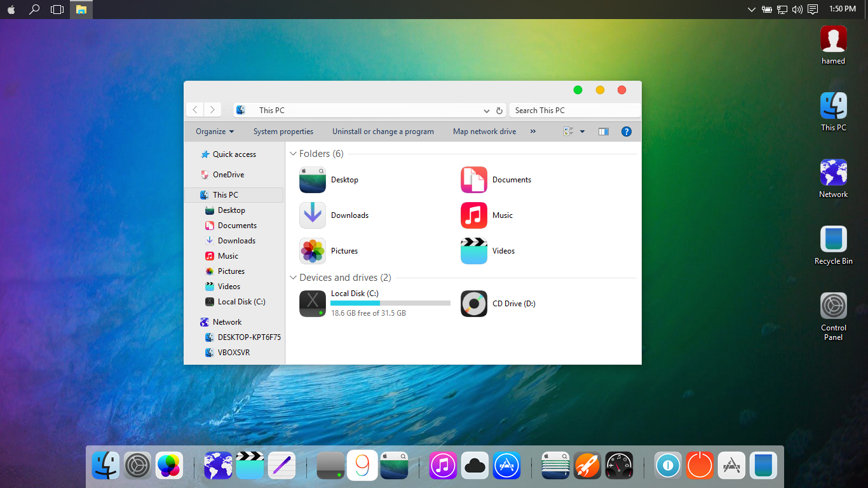The height and width of the screenshot is (488, 868).
Task: Go back with the Explorer back arrow
Action: [195, 110]
